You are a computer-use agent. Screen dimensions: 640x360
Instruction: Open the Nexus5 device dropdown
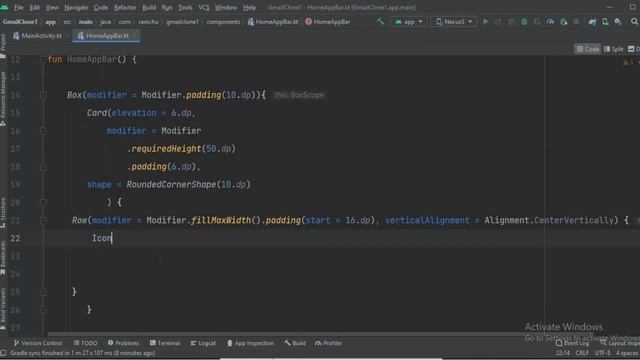[x=454, y=22]
